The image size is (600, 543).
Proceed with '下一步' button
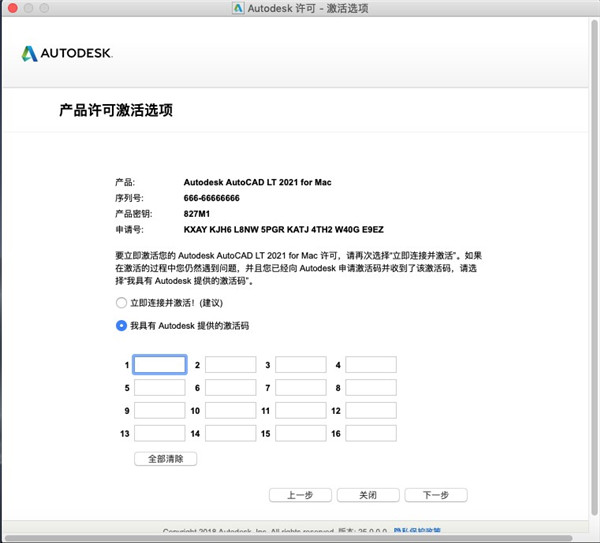pyautogui.click(x=436, y=495)
